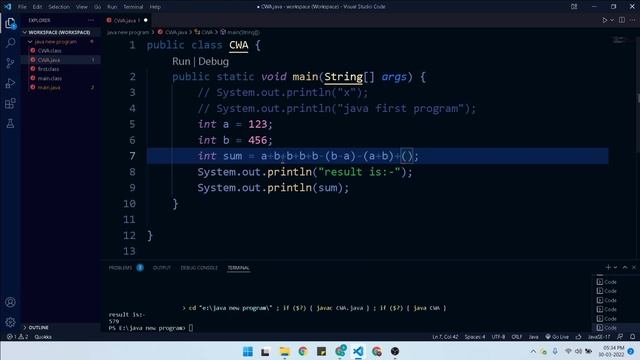Click the Spaces: 4 indentation setting
This screenshot has height=360, width=640.
pos(475,337)
